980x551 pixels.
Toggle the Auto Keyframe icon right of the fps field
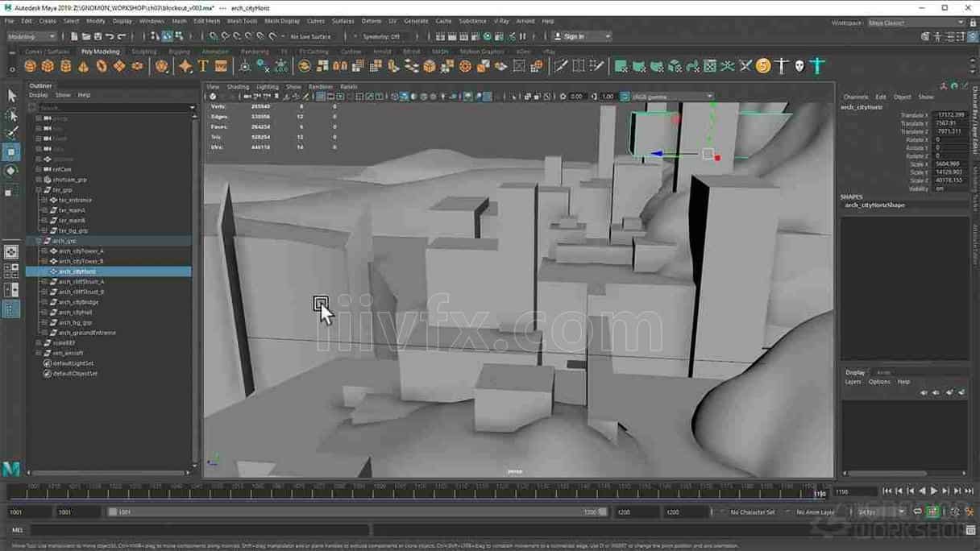click(x=932, y=512)
